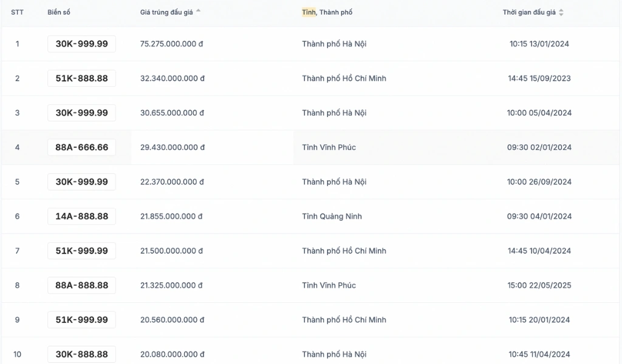Select the 75.275.000.000 đ price cell
The width and height of the screenshot is (622, 364).
171,44
